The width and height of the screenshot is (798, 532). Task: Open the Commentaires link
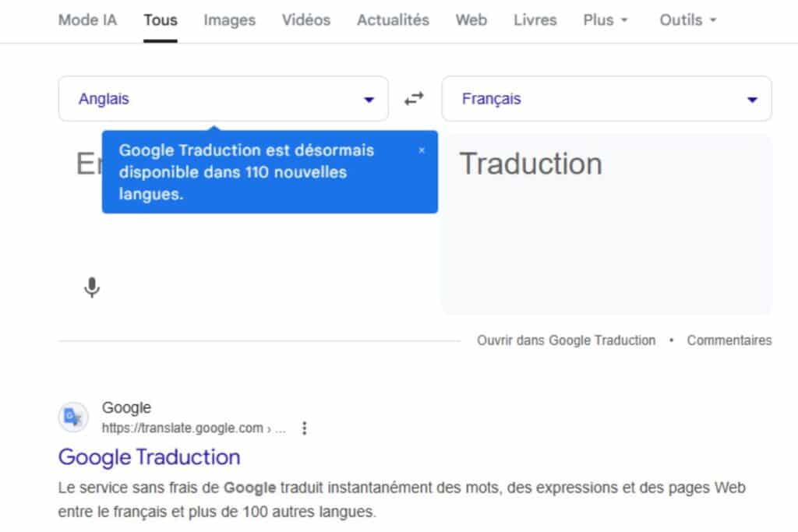point(729,340)
